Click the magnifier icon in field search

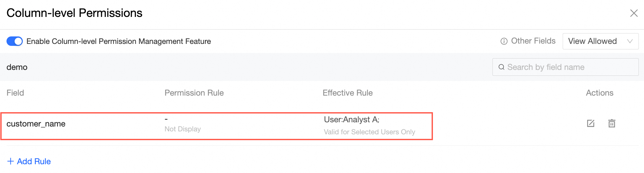pyautogui.click(x=502, y=67)
